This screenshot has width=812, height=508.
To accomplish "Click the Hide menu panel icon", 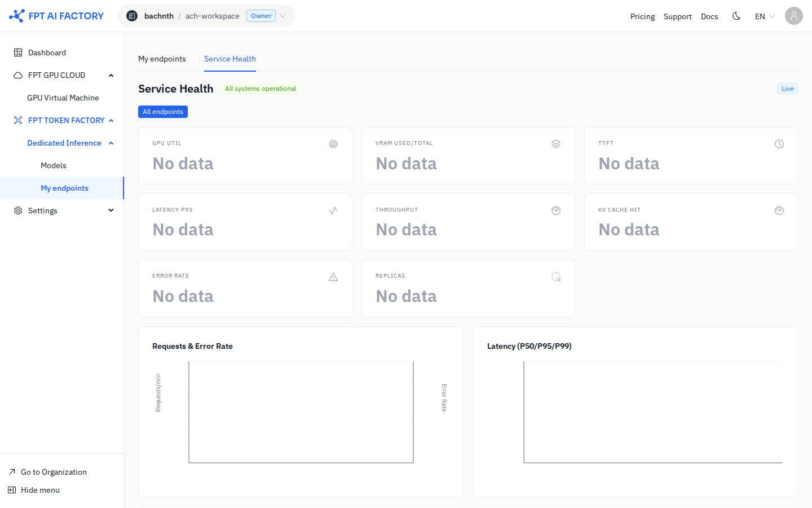I will click(12, 490).
